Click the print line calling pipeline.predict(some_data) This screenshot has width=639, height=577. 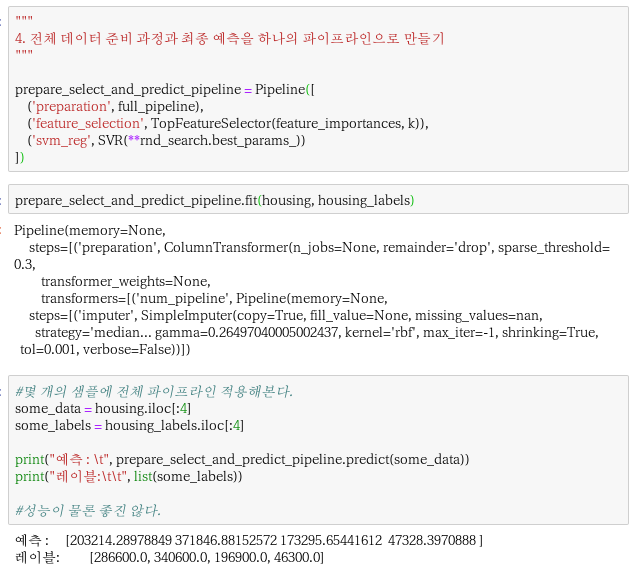[242, 460]
